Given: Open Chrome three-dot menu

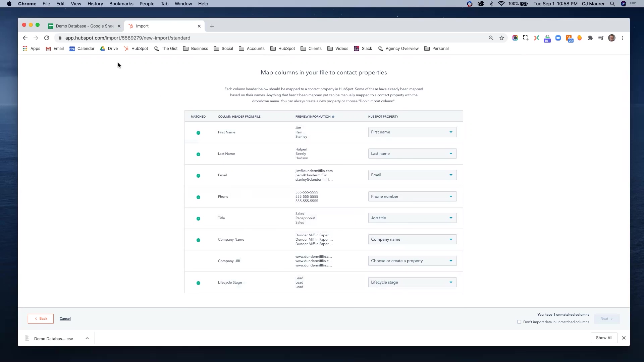Looking at the screenshot, I should 623,38.
